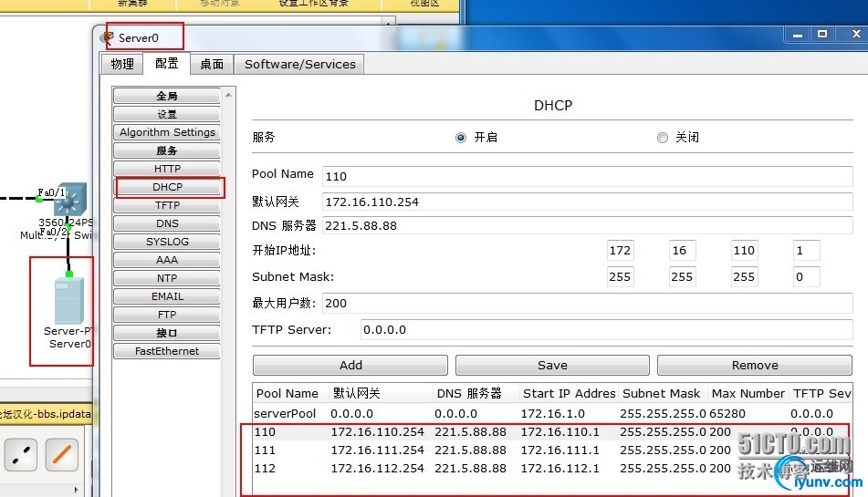Select pool 112 row in table
The width and height of the screenshot is (868, 497).
click(x=552, y=468)
